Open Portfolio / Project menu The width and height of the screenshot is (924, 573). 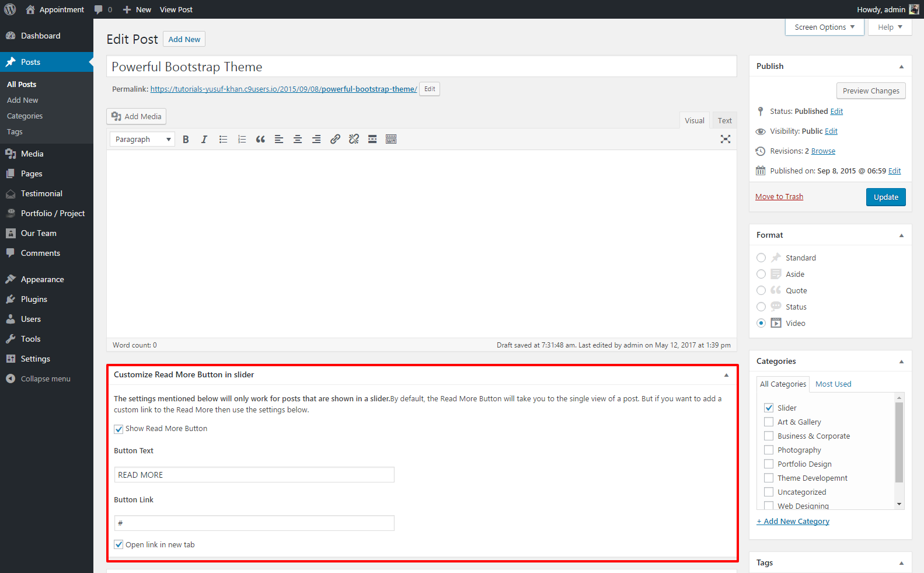point(47,213)
